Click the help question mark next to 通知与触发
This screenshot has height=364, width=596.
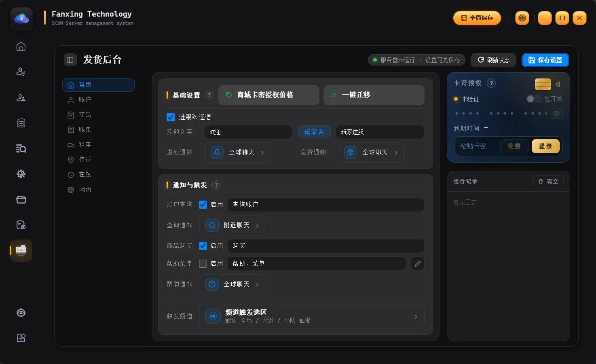(x=216, y=185)
